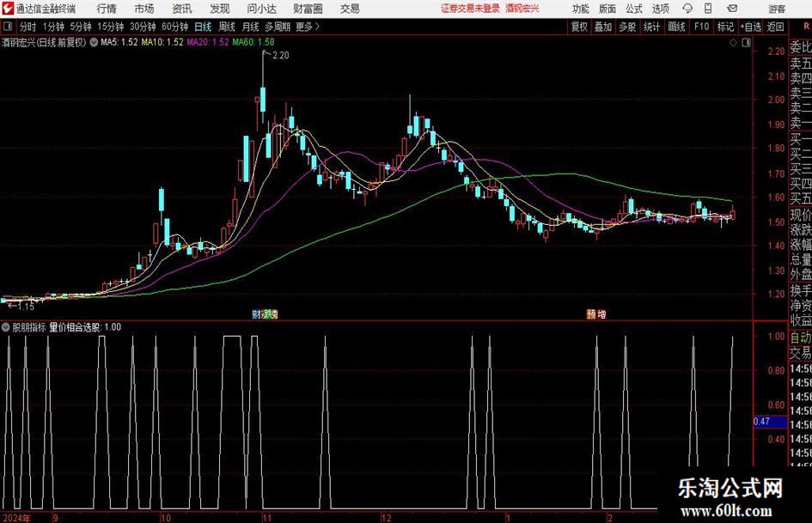Screen dimensions: 812x523
Task: Switch to the 周线 weekly period
Action: pos(226,27)
